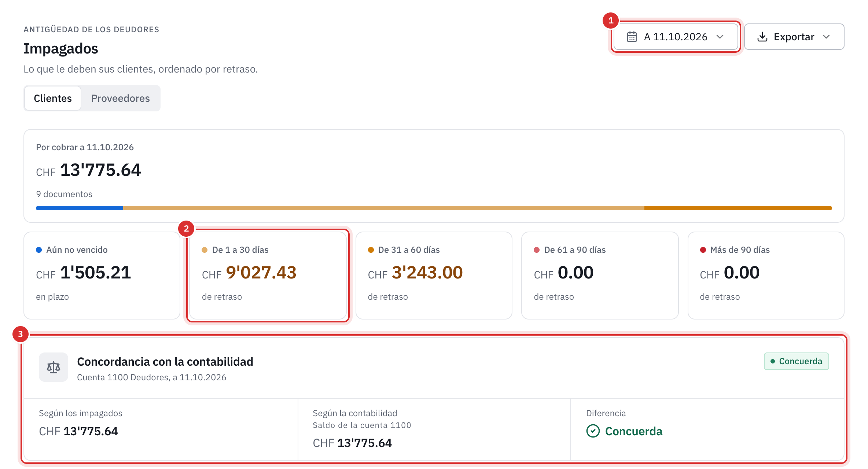Select the Más de 90 días card
The height and width of the screenshot is (469, 868).
[766, 276]
